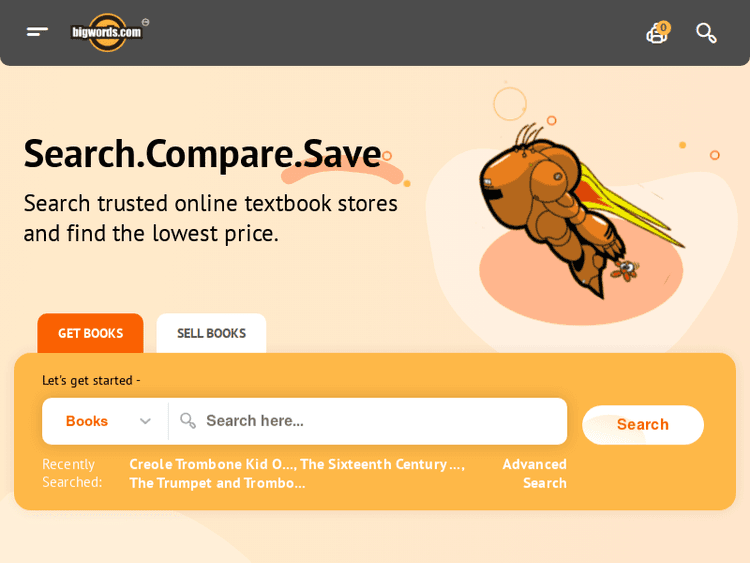Open recent search The Trumpet and Trombo...
Viewport: 750px width, 563px height.
coord(217,483)
